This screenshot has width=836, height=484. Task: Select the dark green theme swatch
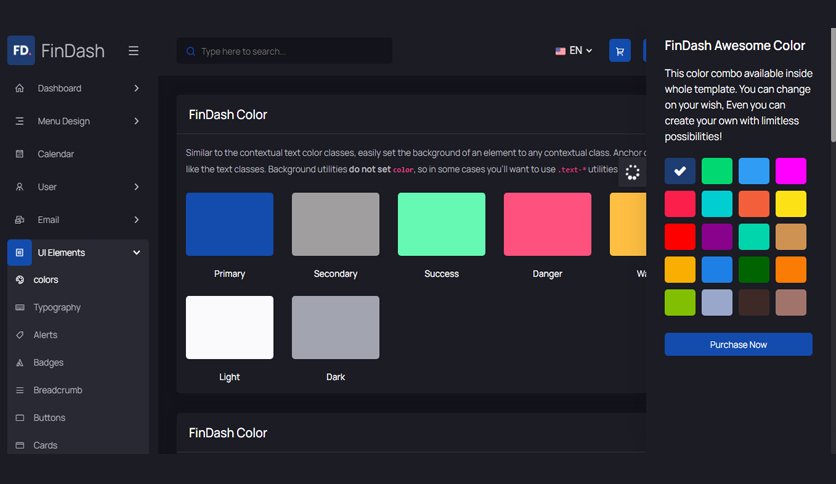754,270
